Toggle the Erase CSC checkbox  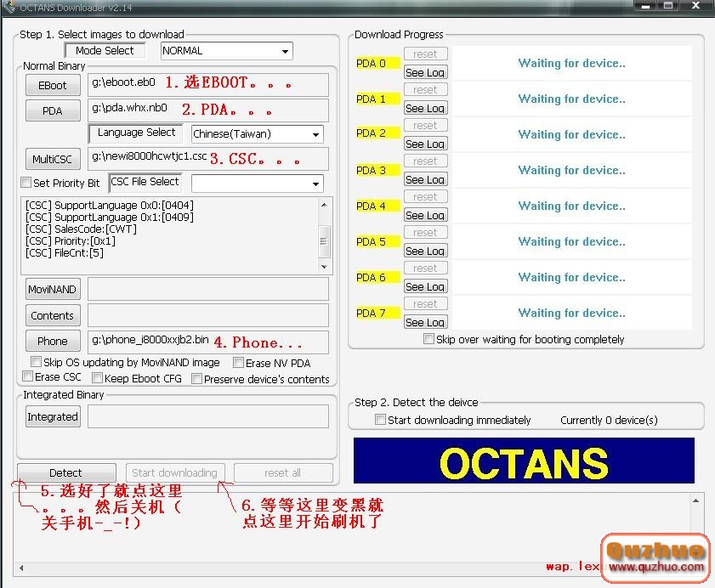coord(27,376)
